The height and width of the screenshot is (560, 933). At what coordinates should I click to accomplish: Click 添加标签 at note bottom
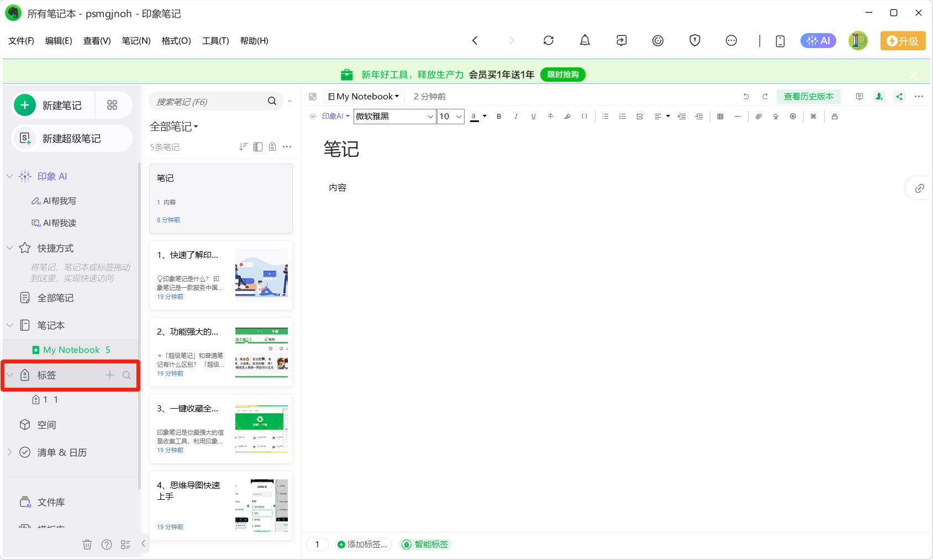click(x=362, y=545)
